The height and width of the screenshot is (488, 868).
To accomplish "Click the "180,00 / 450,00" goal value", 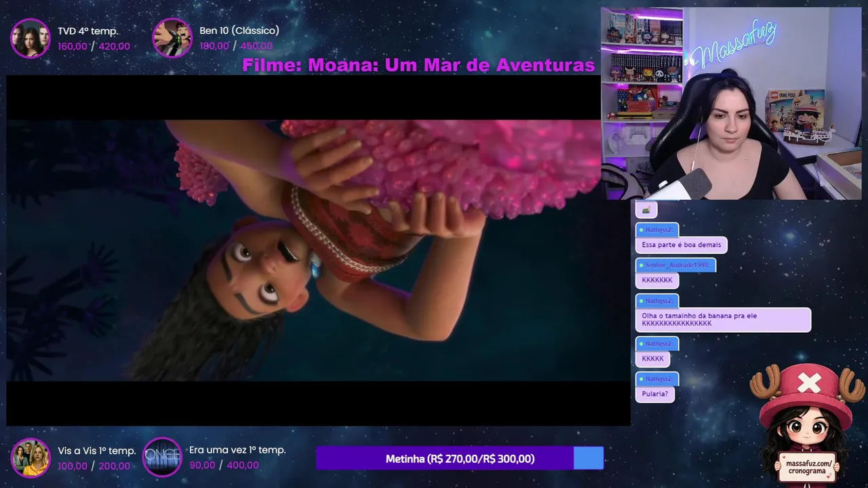I will coord(236,46).
